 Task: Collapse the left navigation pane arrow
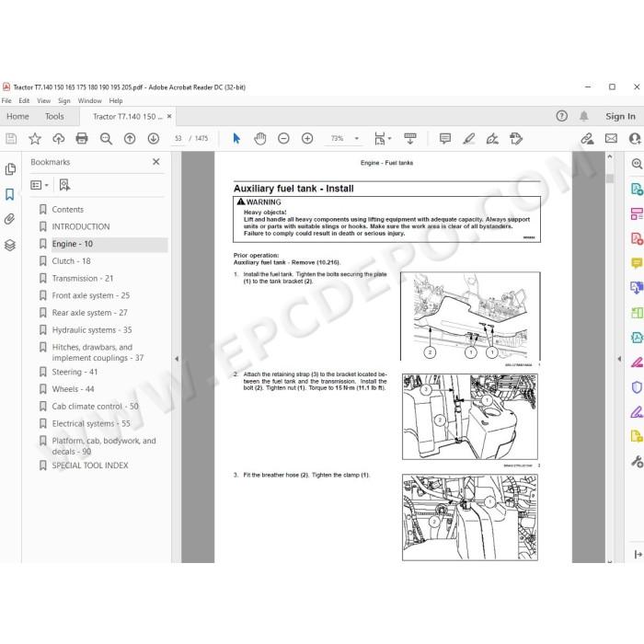click(177, 359)
